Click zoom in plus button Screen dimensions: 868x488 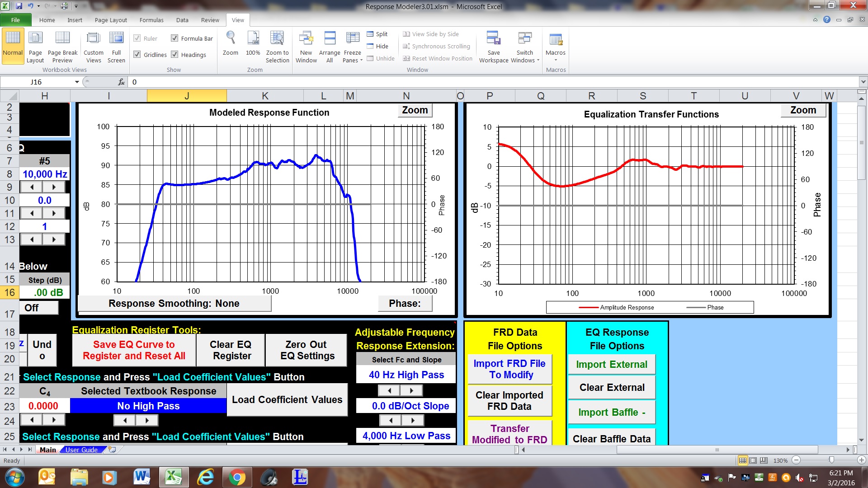(x=862, y=460)
